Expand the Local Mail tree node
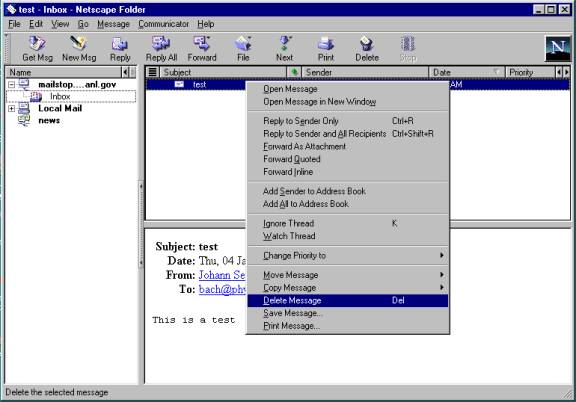 click(x=11, y=108)
